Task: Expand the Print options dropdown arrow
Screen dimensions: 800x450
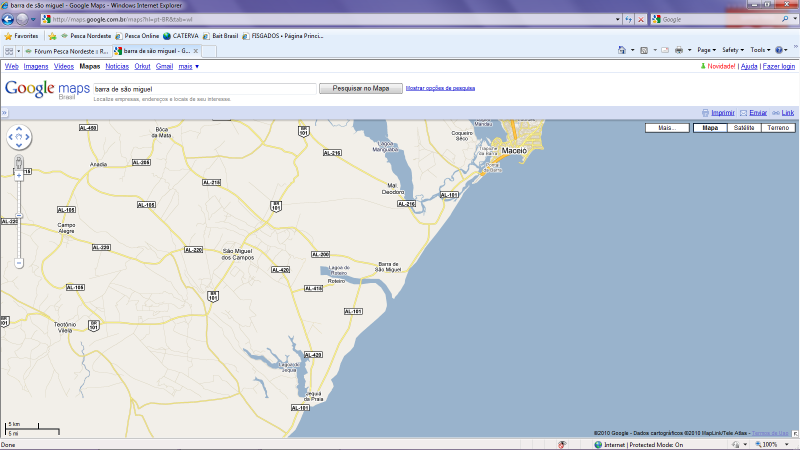Action: pyautogui.click(x=690, y=50)
